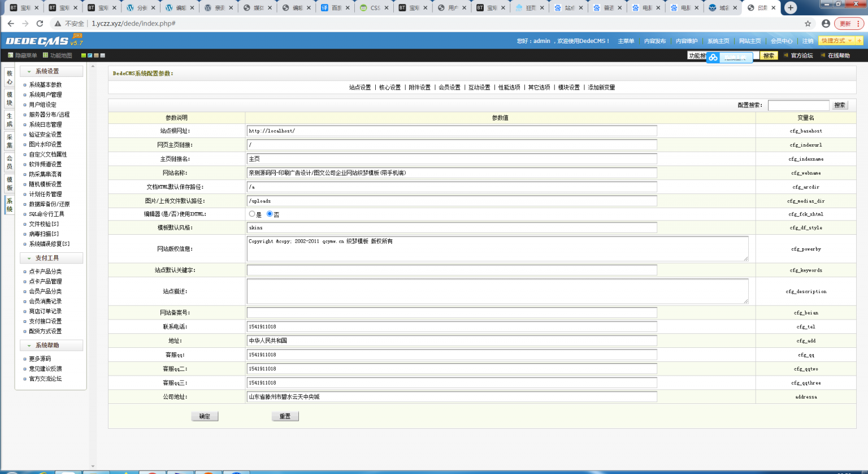
Task: Switch to 模板 vertical sidebar tab
Action: tap(10, 183)
